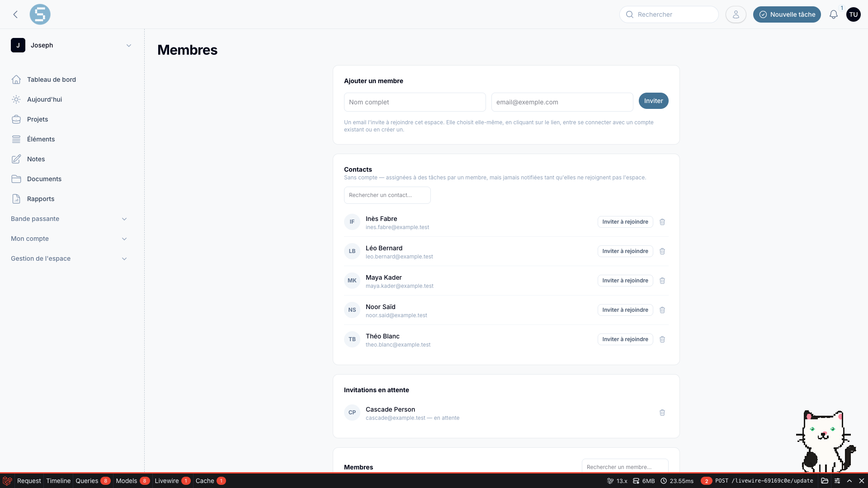Image resolution: width=868 pixels, height=488 pixels.
Task: Click the CP avatar of Cascade Person
Action: tap(352, 413)
